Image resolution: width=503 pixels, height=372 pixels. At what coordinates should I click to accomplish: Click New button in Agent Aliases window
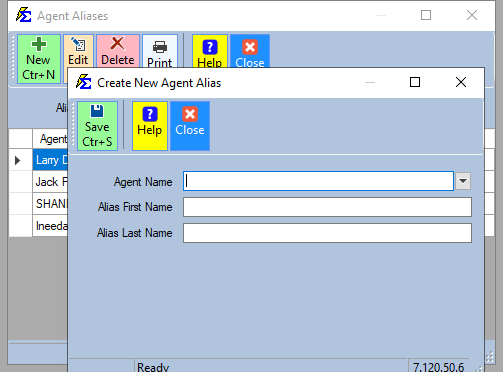(39, 59)
